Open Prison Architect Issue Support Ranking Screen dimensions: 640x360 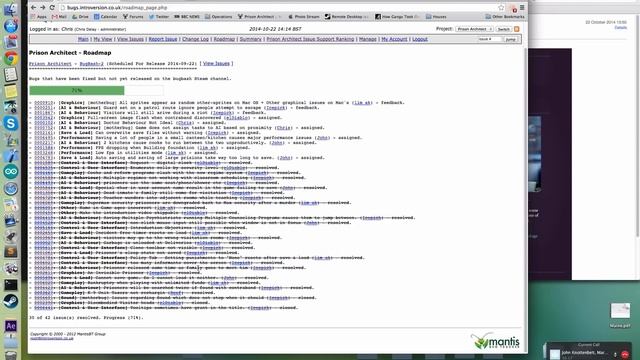[310, 39]
